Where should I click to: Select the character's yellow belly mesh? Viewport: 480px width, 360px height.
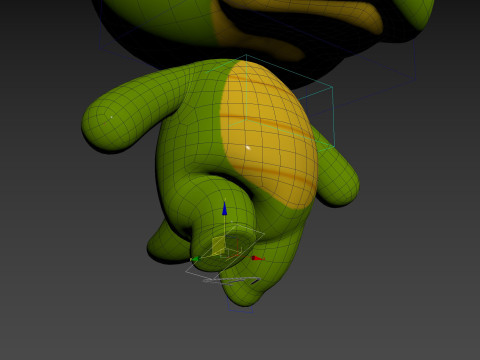pyautogui.click(x=269, y=136)
